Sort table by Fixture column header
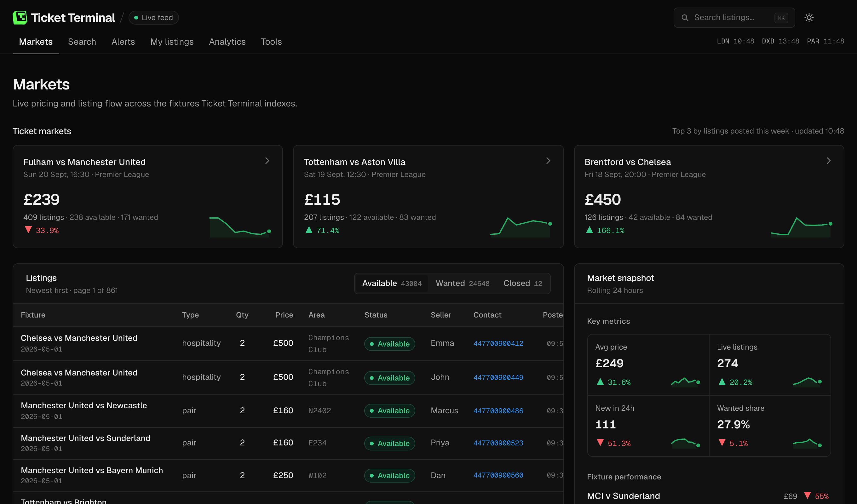 tap(33, 315)
